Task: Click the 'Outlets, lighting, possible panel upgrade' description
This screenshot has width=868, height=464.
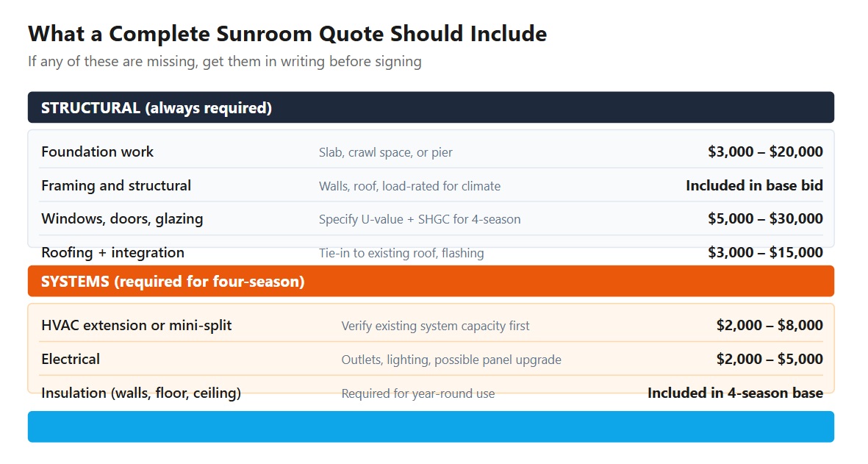Action: coord(451,360)
